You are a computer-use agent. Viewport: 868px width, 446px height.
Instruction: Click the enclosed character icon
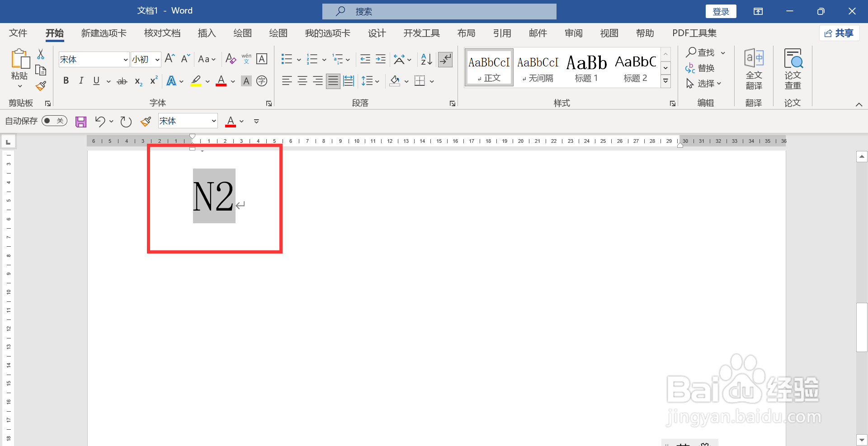(x=262, y=81)
